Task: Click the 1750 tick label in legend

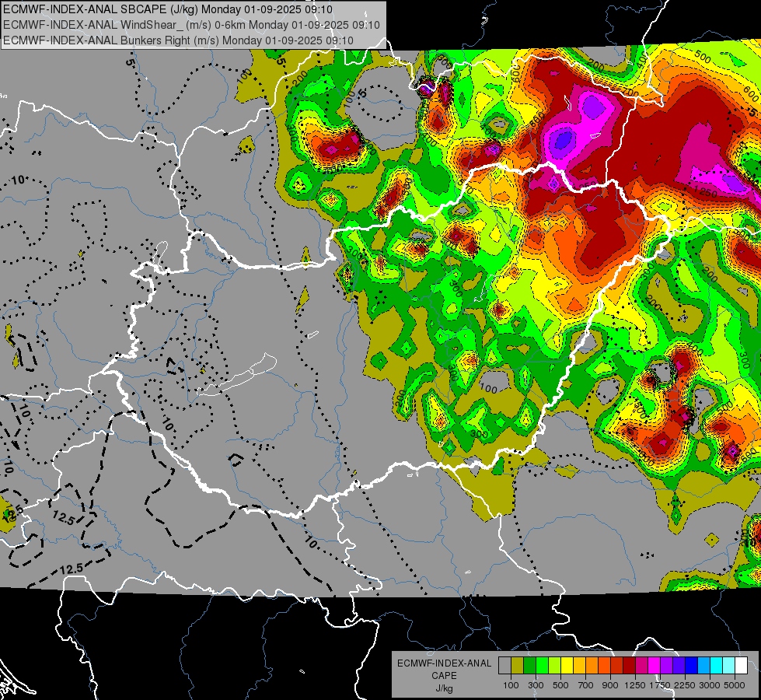Action: pyautogui.click(x=660, y=685)
